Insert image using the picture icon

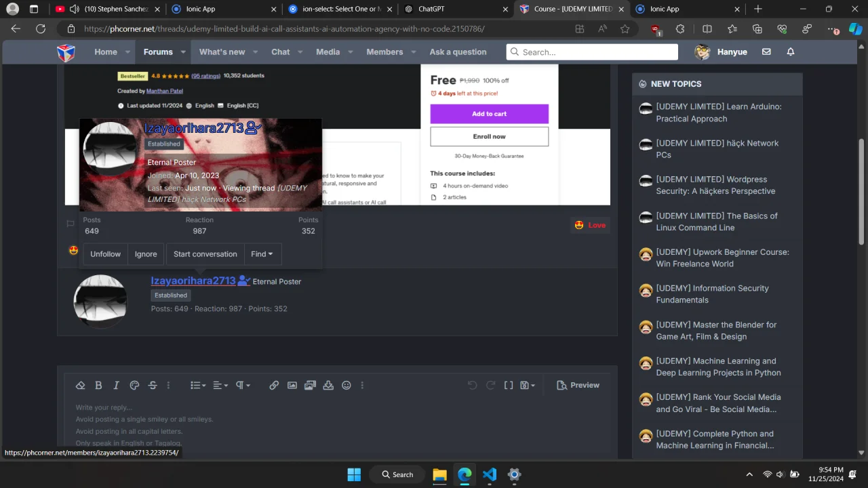point(292,385)
